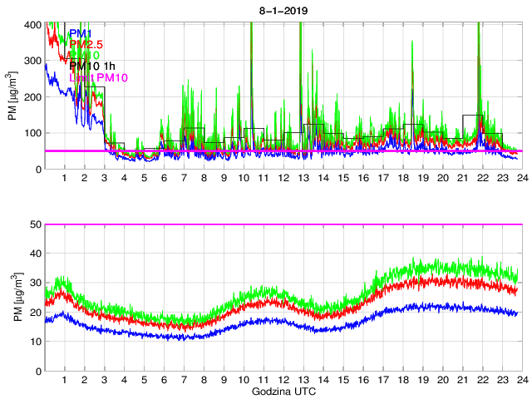
Task: Click the 30 tick on the bottom y-axis
Action: coord(35,283)
